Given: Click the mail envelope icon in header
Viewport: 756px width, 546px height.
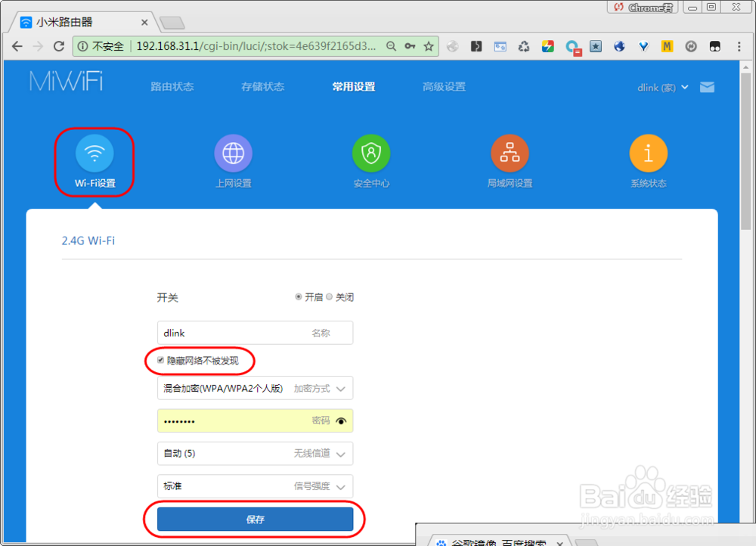Looking at the screenshot, I should tap(707, 87).
